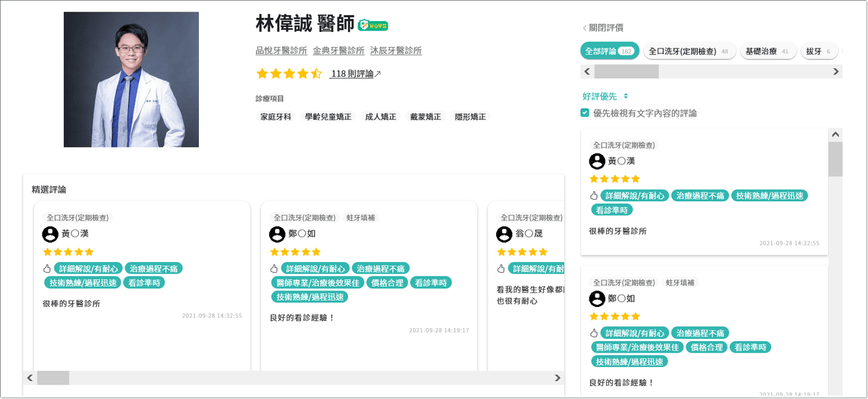Click 看診準時 tag in right panel 黃○漢 review

pos(613,210)
